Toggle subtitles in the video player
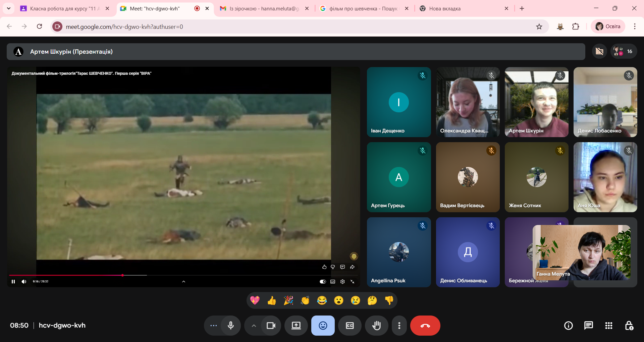 [x=333, y=282]
